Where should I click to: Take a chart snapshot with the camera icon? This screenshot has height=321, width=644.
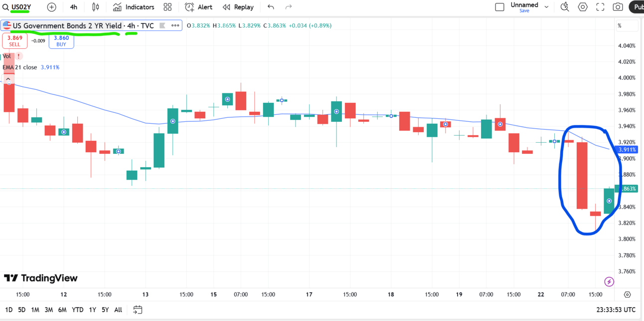tap(618, 7)
